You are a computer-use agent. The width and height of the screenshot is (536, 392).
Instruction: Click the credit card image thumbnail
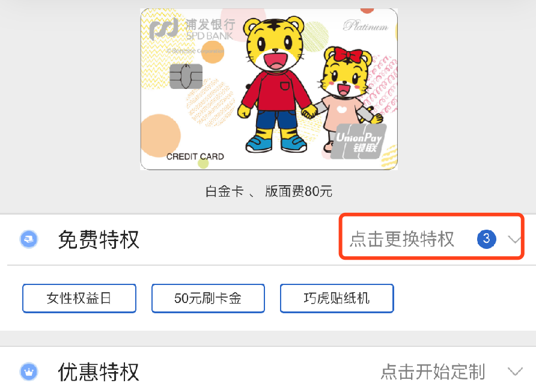pos(269,89)
